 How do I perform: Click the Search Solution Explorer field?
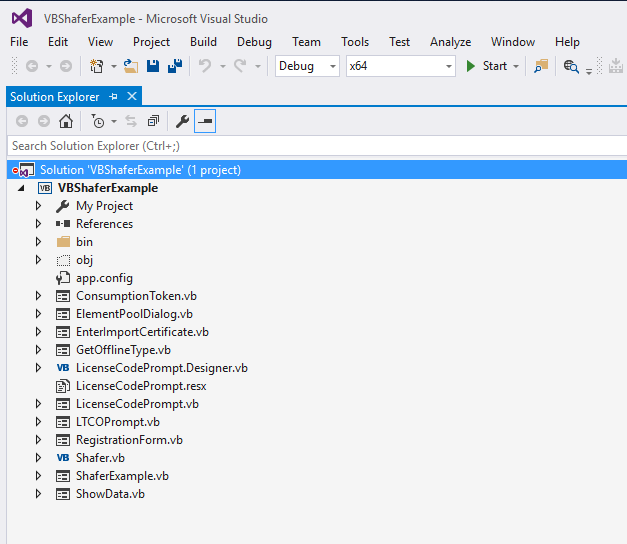[x=317, y=146]
